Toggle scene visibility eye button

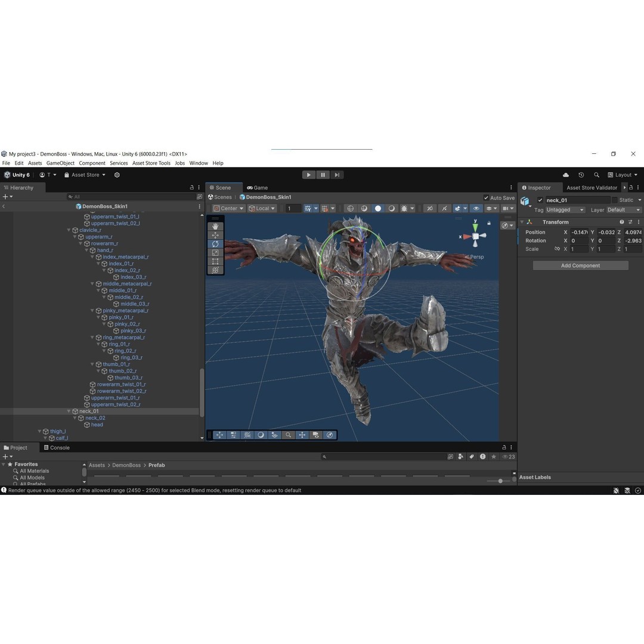point(476,209)
